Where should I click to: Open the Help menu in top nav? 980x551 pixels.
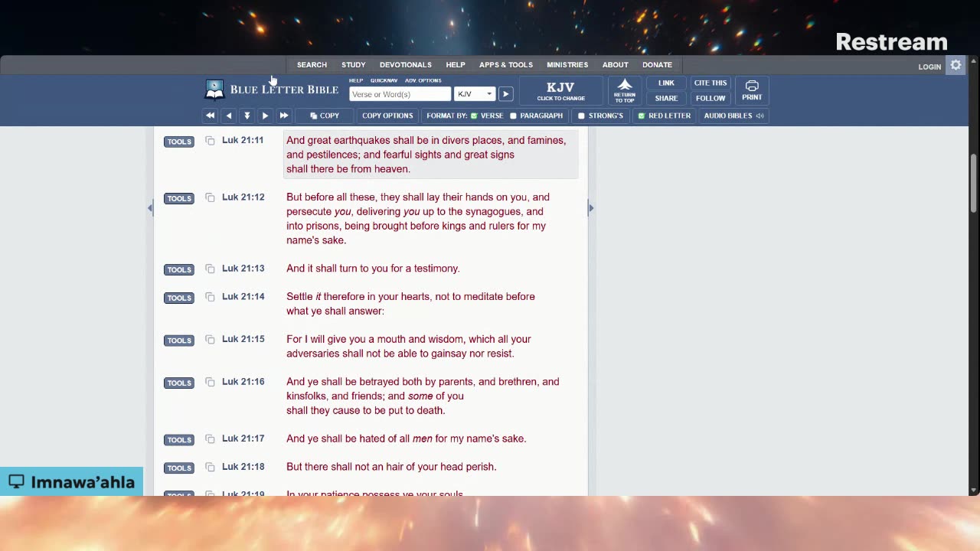click(x=456, y=65)
